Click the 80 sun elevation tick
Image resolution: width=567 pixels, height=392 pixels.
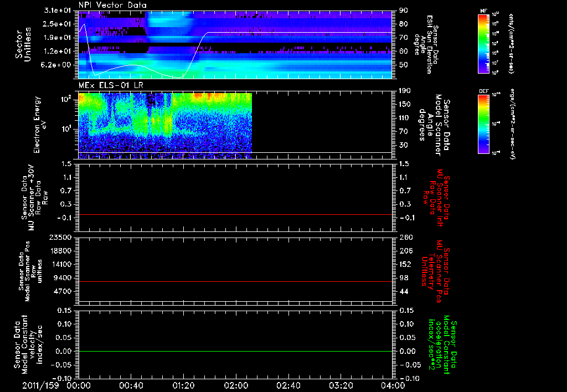point(404,24)
